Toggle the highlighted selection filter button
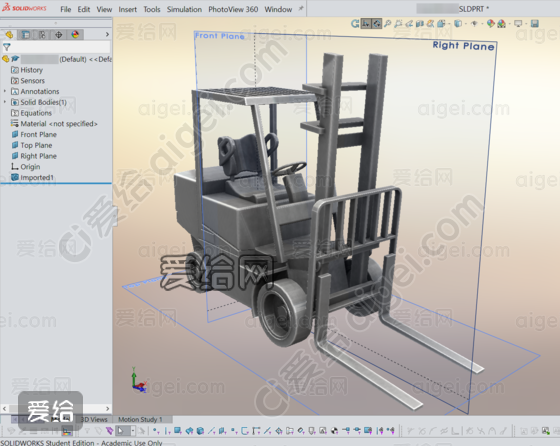Screen dimensions: 560x446 366,24
